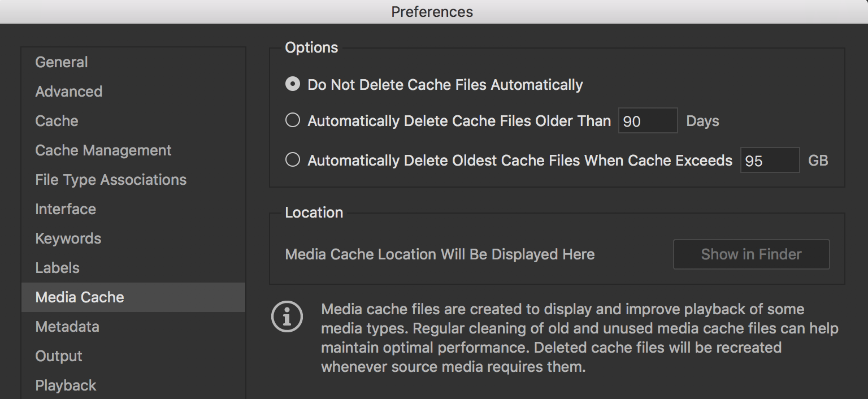
Task: Open the Metadata preferences section
Action: (67, 327)
